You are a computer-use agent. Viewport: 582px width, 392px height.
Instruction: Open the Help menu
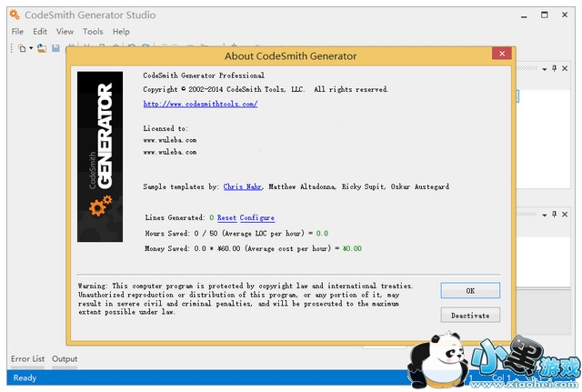[x=121, y=32]
